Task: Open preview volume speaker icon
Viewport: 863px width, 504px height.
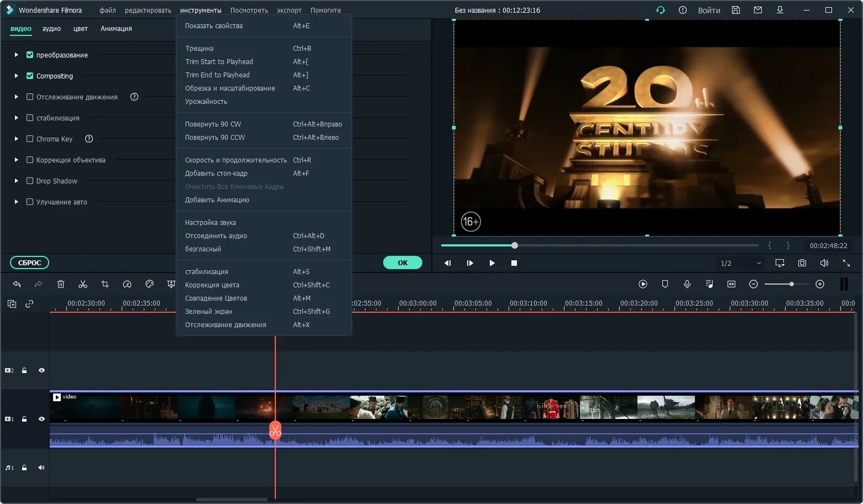Action: 824,263
